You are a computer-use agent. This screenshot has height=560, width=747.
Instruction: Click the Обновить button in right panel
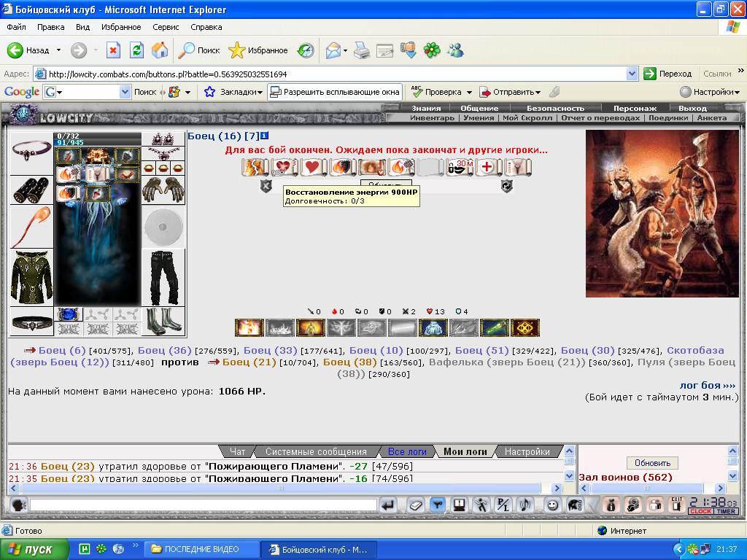click(x=652, y=463)
